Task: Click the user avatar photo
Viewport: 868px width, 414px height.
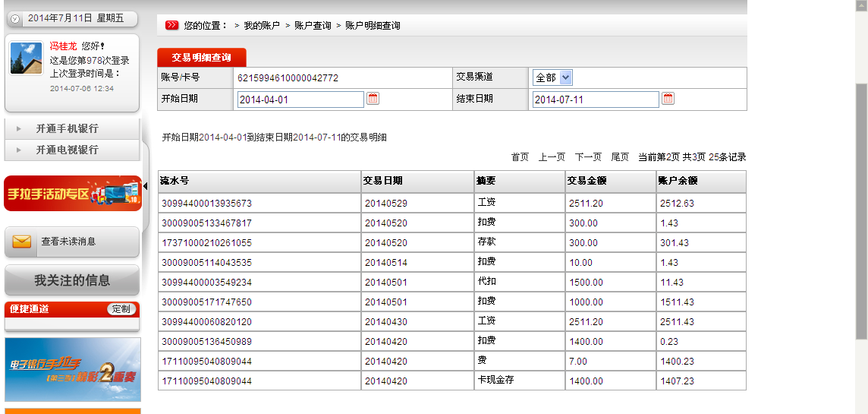Action: tap(27, 58)
